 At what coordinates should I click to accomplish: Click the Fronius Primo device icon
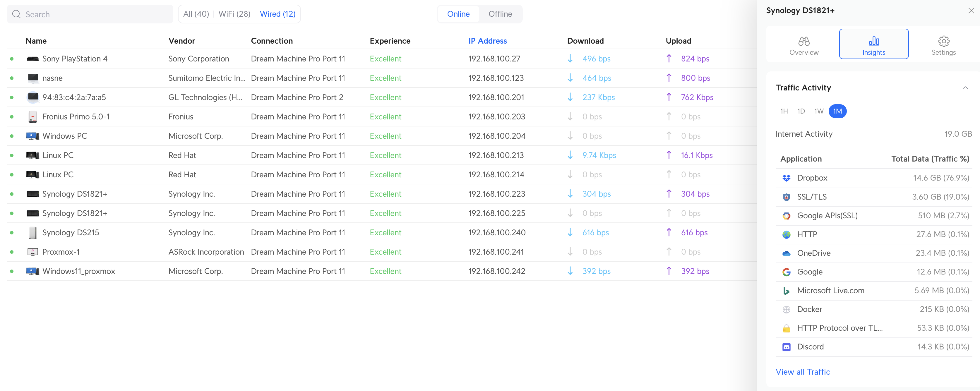pyautogui.click(x=33, y=117)
